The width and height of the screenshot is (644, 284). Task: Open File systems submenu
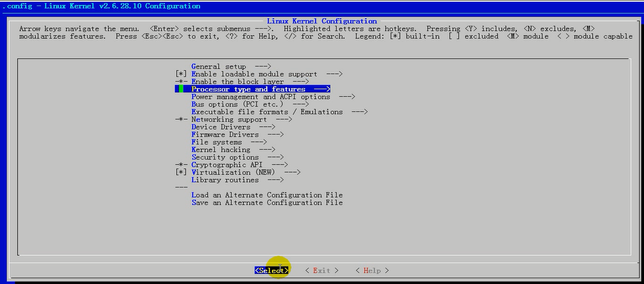229,142
